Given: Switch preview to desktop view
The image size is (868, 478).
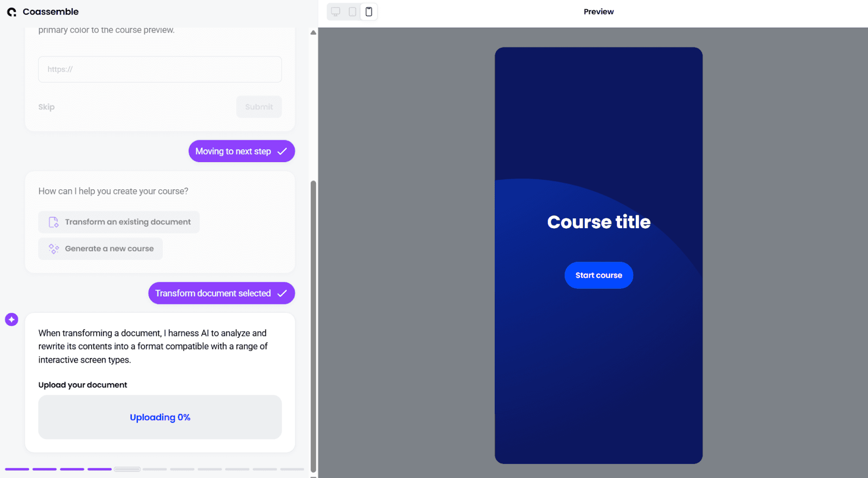Looking at the screenshot, I should tap(336, 11).
